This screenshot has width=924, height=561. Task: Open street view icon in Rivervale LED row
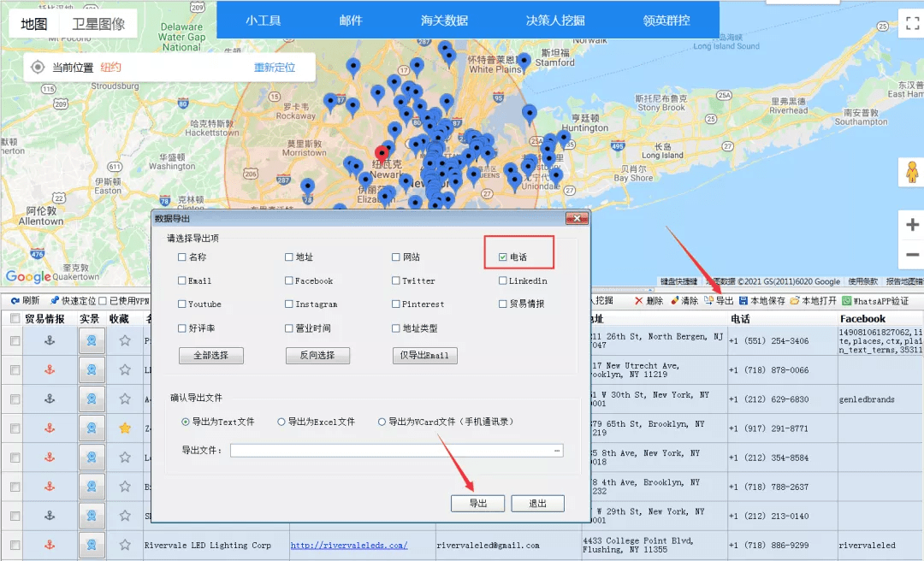click(92, 545)
